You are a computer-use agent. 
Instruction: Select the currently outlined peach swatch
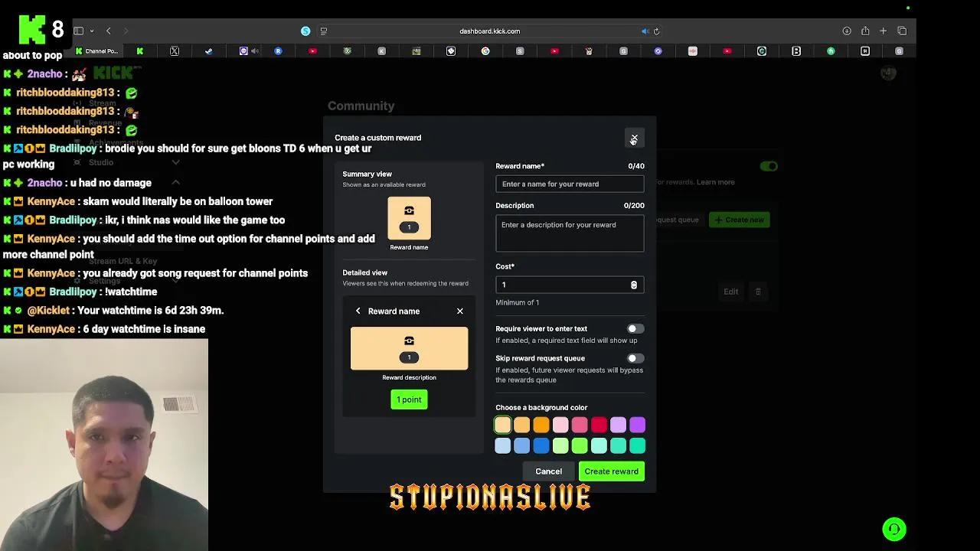point(503,425)
